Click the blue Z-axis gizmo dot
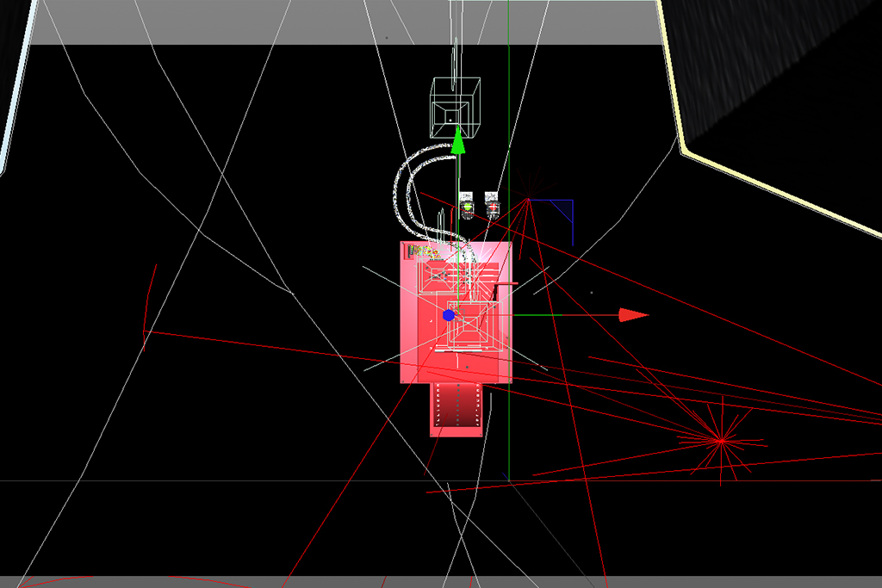The height and width of the screenshot is (588, 882). [449, 316]
